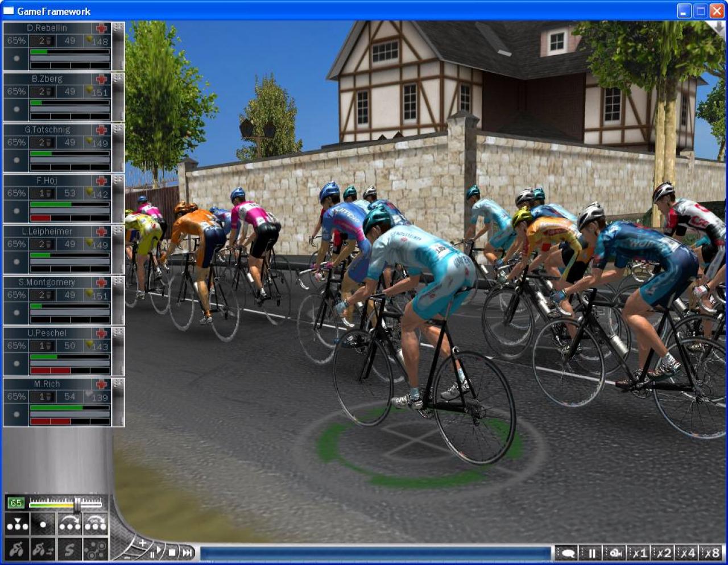Toggle the order dot on M.Rich's panel
This screenshot has width=728, height=565.
(16, 414)
